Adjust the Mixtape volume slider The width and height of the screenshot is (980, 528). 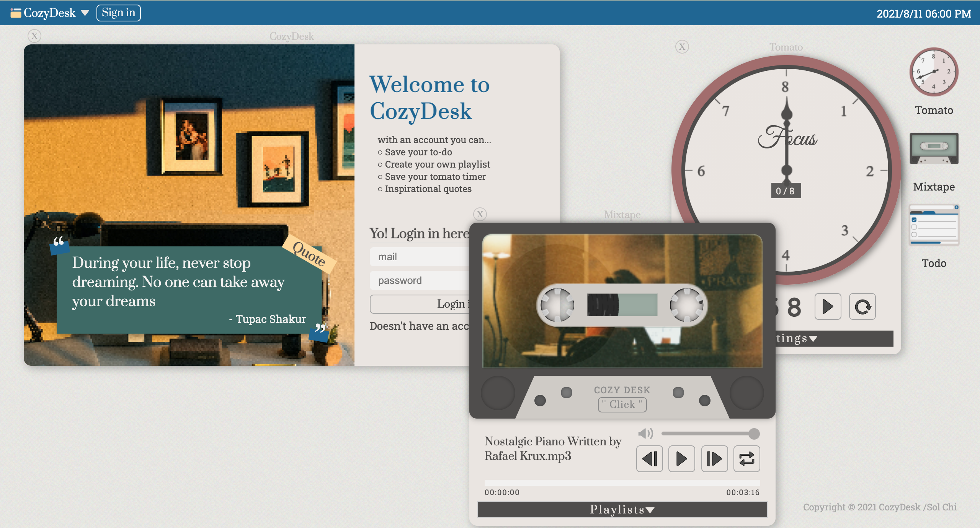coord(710,433)
